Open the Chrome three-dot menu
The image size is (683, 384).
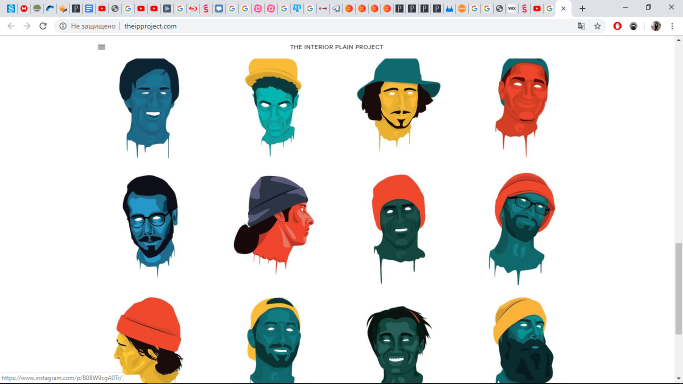click(x=673, y=26)
